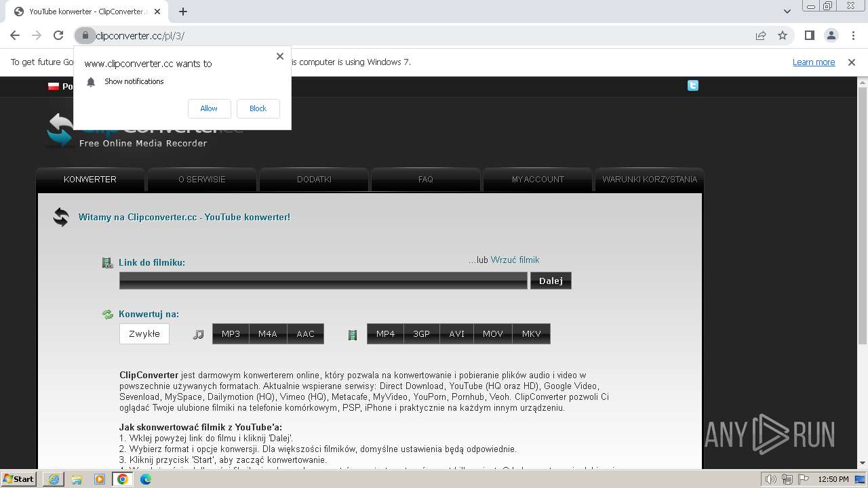Open the MY ACCOUNT tab
868x488 pixels.
point(538,180)
